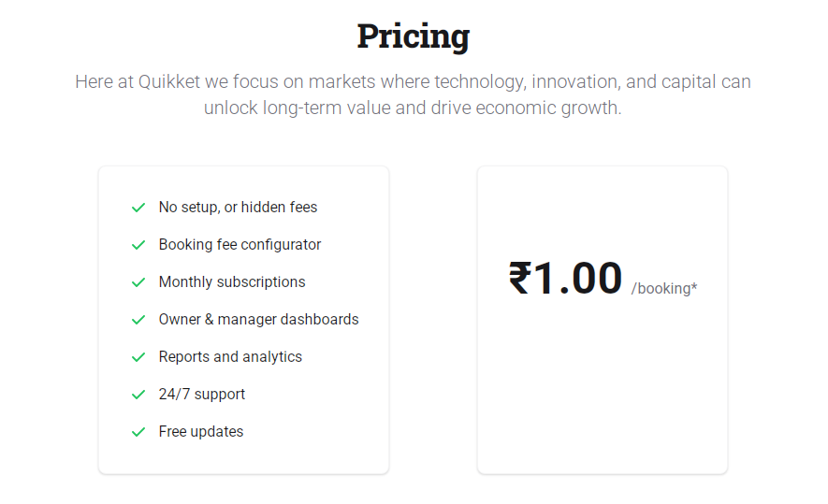Click the Booking fee configurator text
Viewport: 828px width, 504px height.
click(240, 245)
